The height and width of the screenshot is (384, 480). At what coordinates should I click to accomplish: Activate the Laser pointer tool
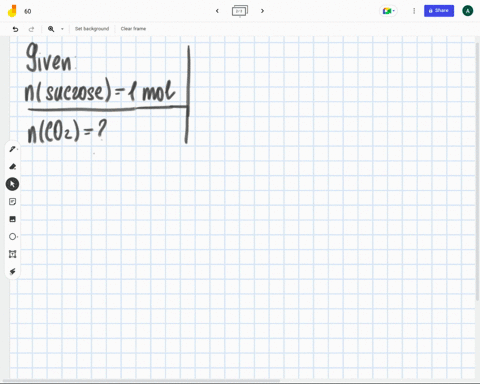point(12,271)
